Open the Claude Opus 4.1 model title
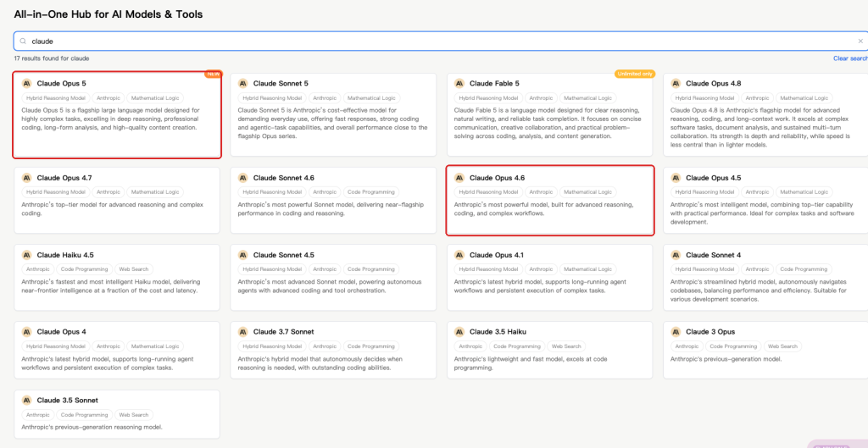This screenshot has height=448, width=868. pyautogui.click(x=497, y=255)
